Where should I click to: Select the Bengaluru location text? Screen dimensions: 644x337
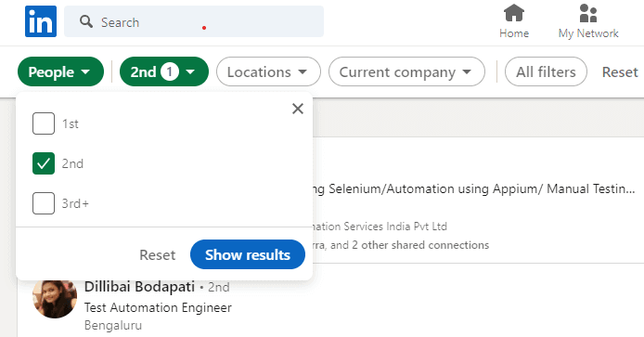tap(113, 325)
